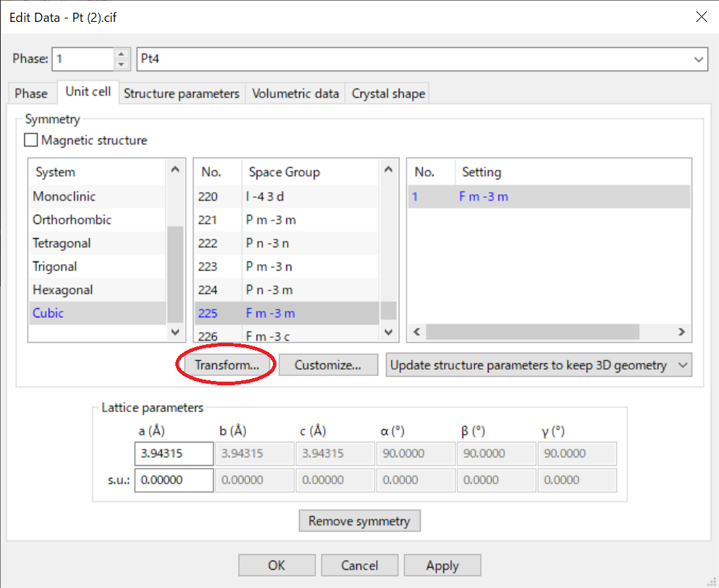Click Setting list scroll left arrow
Image resolution: width=719 pixels, height=588 pixels.
[x=417, y=331]
